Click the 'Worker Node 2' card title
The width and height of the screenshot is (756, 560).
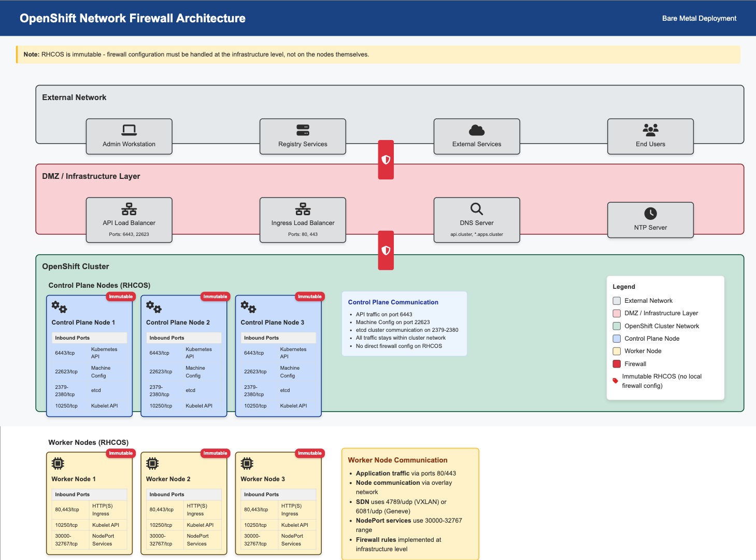click(168, 479)
